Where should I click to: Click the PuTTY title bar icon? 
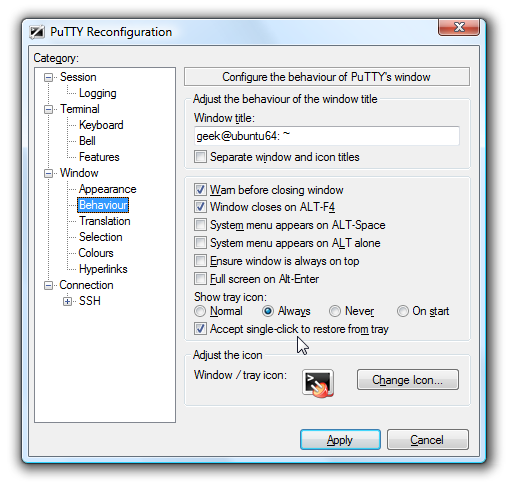pyautogui.click(x=37, y=32)
